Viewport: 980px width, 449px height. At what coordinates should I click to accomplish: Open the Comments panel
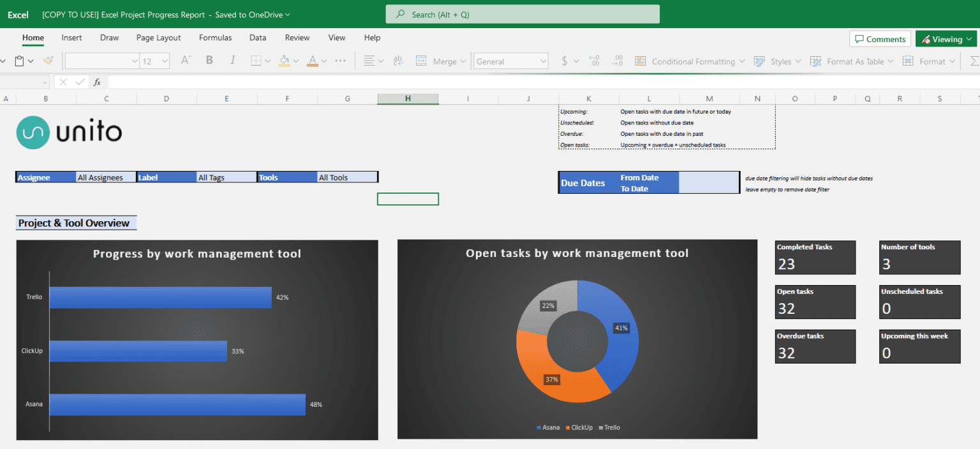880,39
